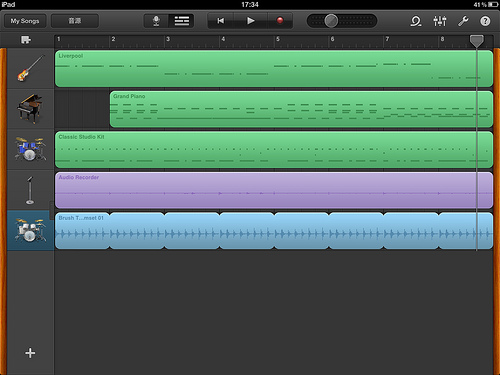500x375 pixels.
Task: Tap the instrument source button
Action: (x=75, y=21)
